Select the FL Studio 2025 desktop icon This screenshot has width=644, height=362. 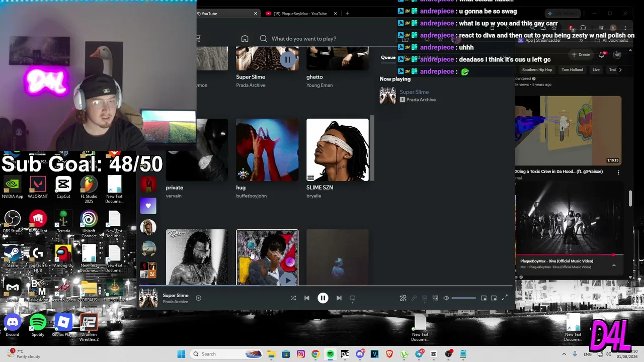89,190
